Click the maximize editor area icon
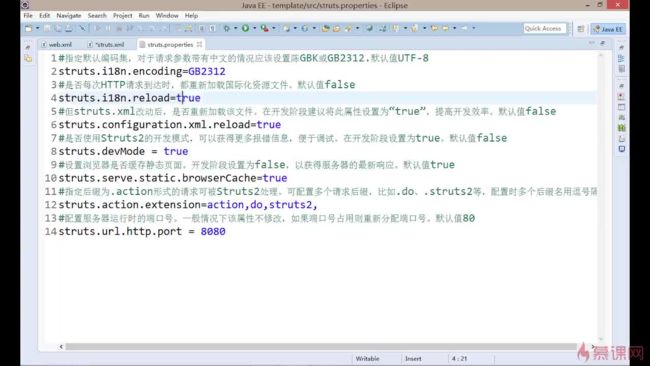 point(602,43)
